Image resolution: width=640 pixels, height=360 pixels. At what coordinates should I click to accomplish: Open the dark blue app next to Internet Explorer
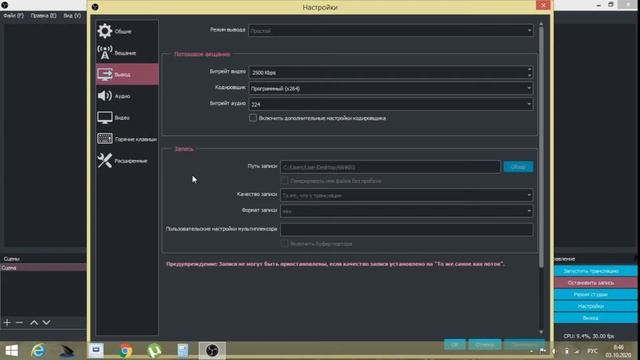(67, 350)
